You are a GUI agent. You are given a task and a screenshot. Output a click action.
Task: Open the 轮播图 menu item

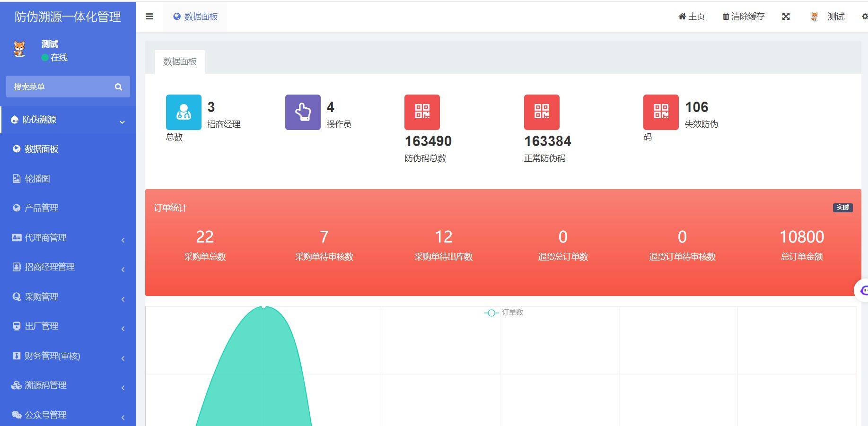[x=37, y=179]
